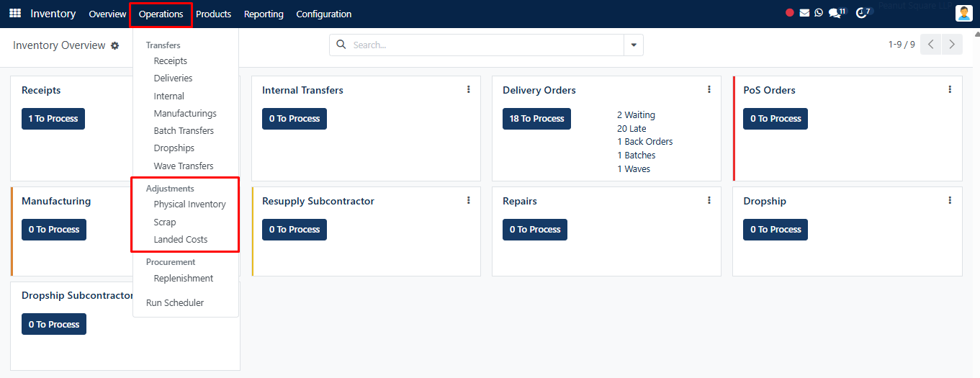
Task: Click the Operations menu
Action: (161, 14)
